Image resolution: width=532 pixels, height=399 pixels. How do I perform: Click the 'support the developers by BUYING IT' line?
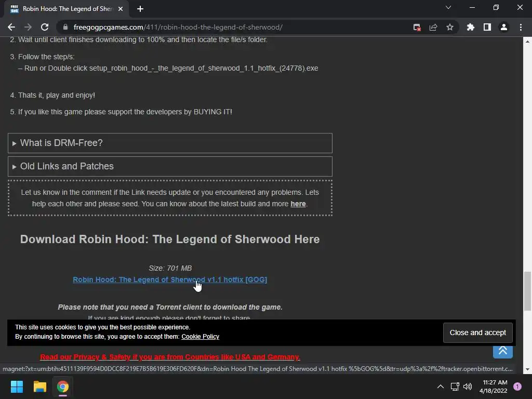tap(125, 112)
